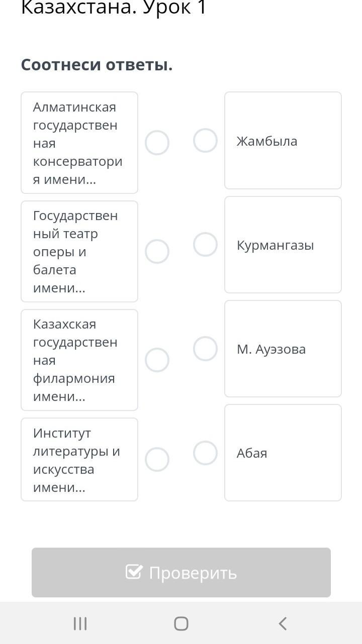Select radio next to Казахская филармония card
Viewport: 362px width, 644px height.
pos(157,360)
